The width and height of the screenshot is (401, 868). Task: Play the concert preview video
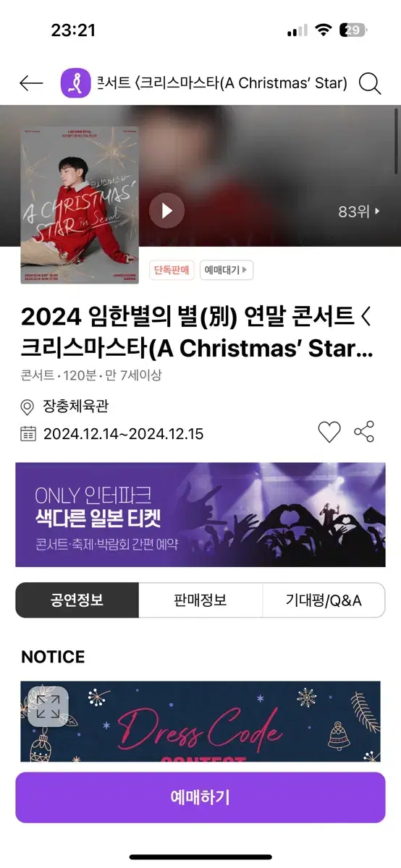(x=167, y=211)
